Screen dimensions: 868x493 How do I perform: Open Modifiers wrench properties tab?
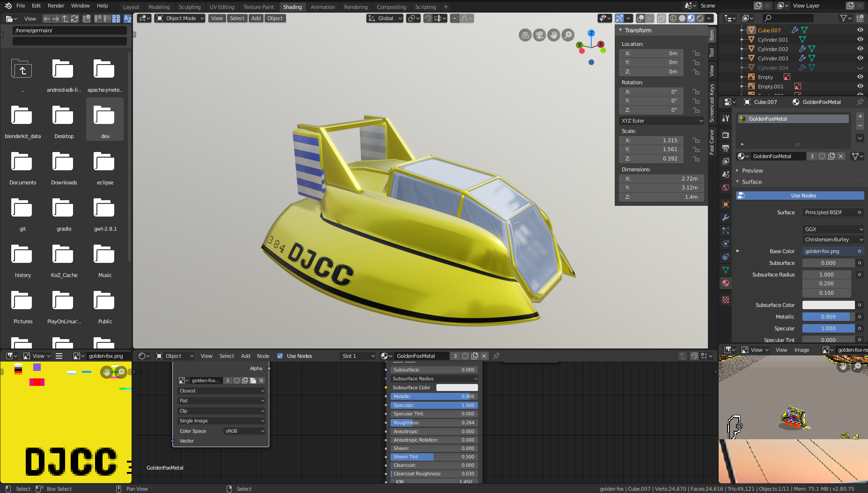pos(726,217)
